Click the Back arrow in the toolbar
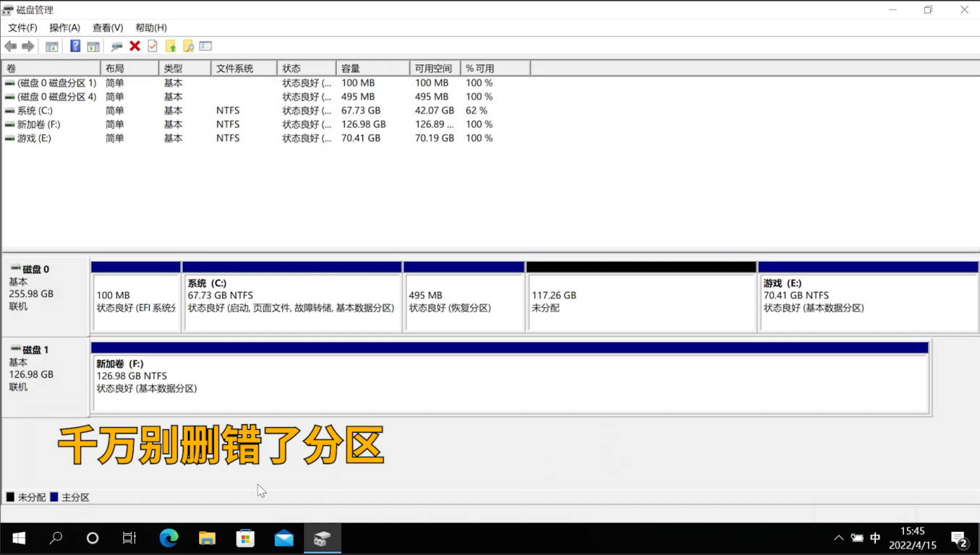 pos(10,46)
